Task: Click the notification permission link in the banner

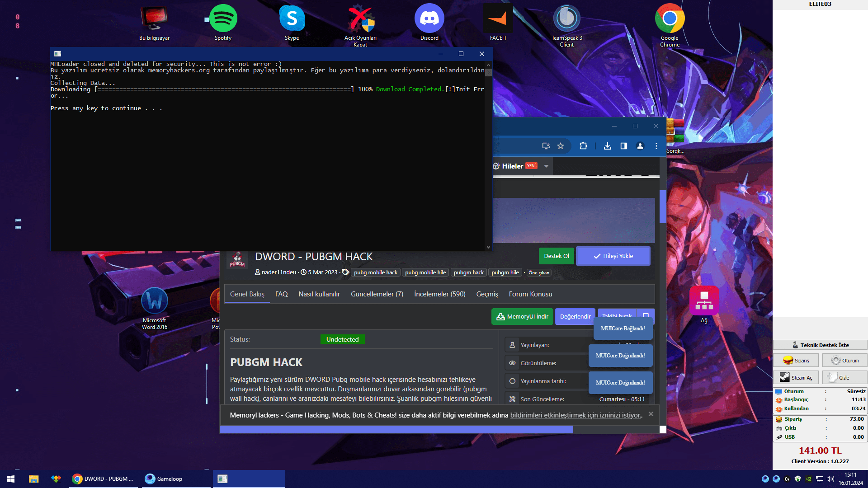Action: pos(576,415)
